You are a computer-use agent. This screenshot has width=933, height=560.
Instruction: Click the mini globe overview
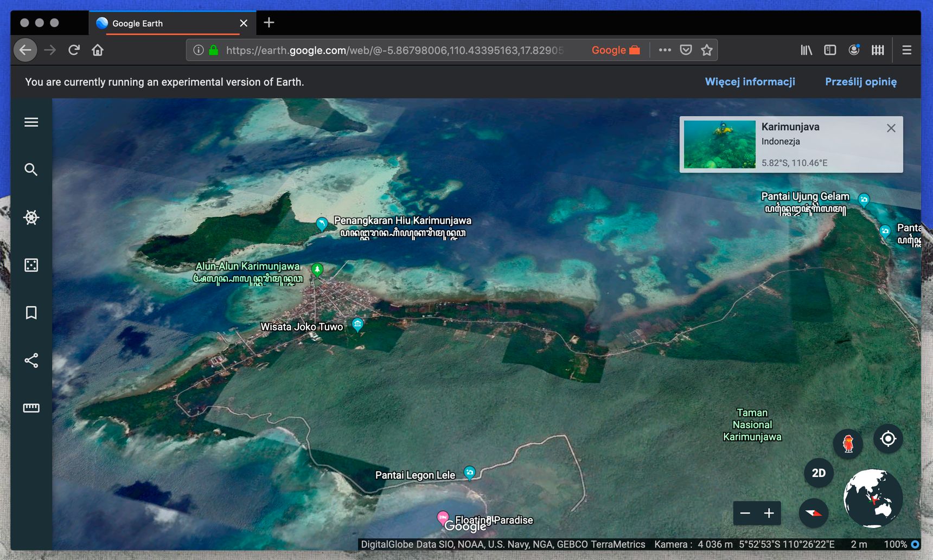[873, 498]
